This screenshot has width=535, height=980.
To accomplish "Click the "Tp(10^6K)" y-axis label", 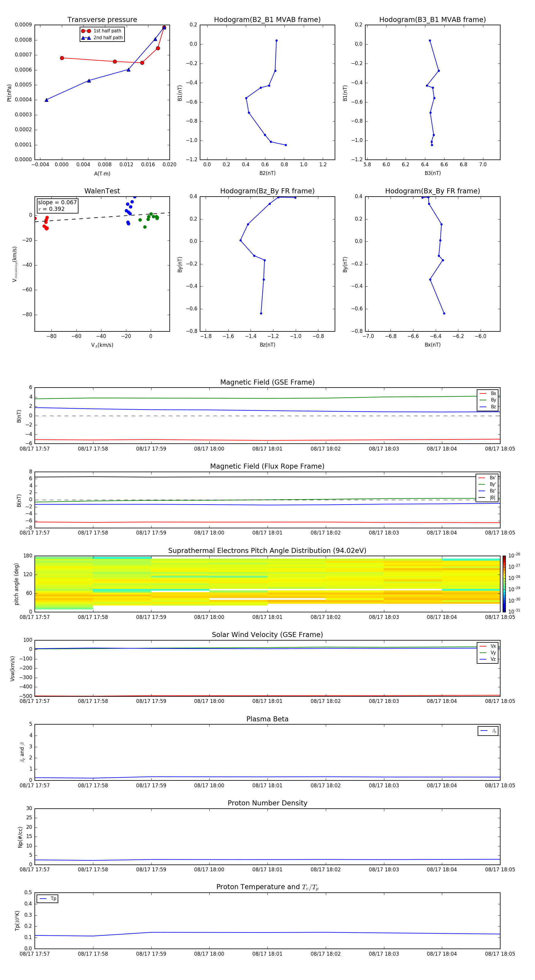I will (17, 921).
